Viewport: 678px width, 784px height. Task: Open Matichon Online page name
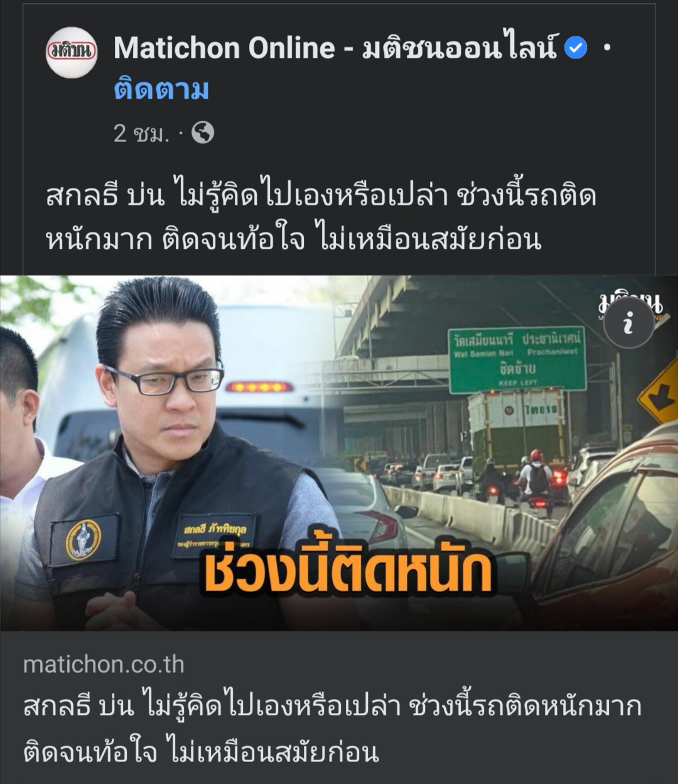[x=335, y=48]
